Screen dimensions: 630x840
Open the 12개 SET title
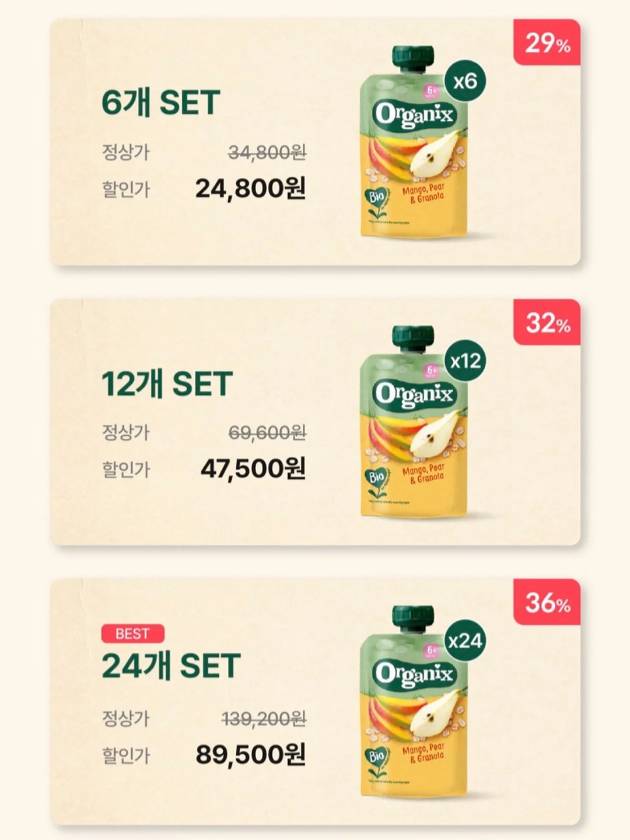pos(167,383)
